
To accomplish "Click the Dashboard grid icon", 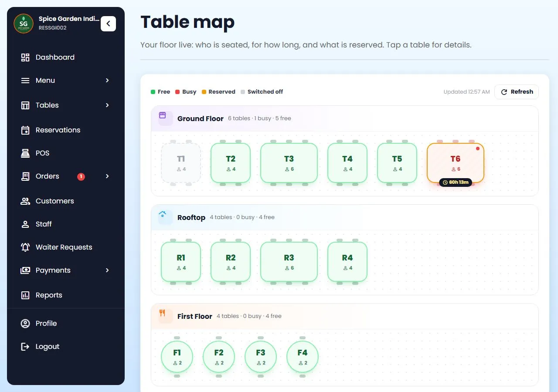I will pyautogui.click(x=25, y=57).
